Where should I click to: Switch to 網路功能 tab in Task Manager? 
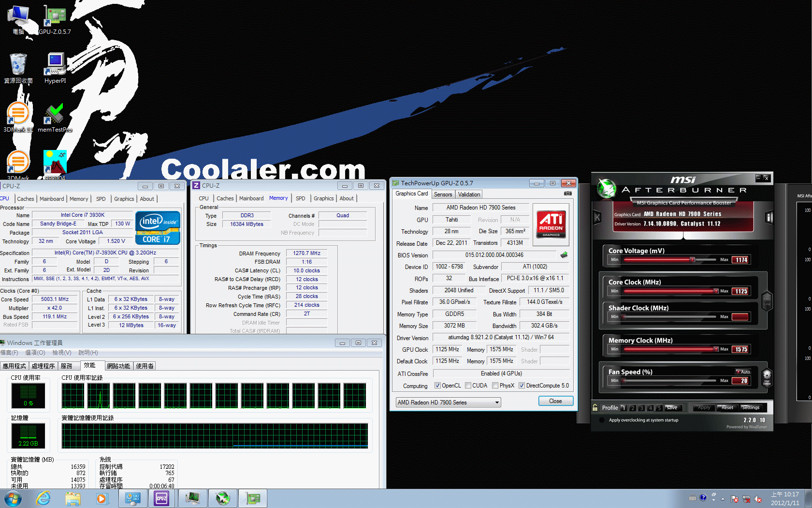(x=118, y=366)
